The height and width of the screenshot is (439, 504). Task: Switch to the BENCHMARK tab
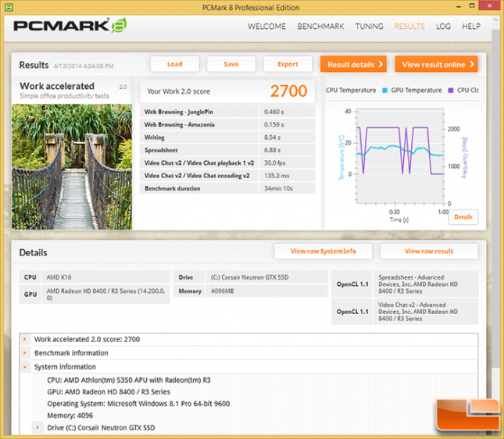[320, 27]
